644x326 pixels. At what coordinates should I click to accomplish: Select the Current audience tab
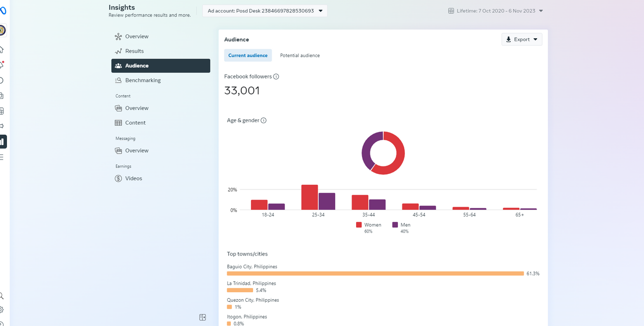pos(248,56)
